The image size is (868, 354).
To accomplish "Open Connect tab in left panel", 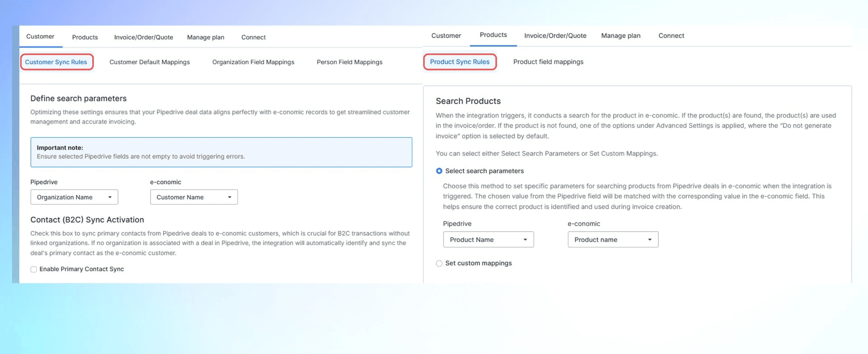I will [254, 37].
